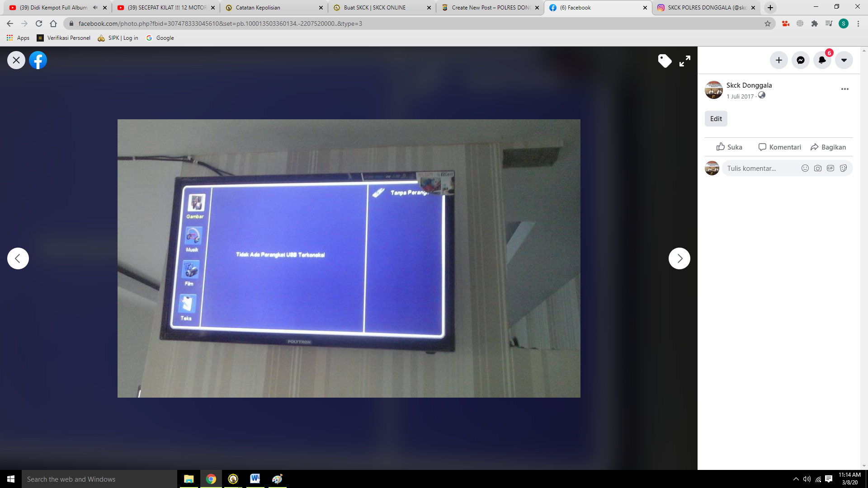
Task: Switch to Buat SKCK Online tab
Action: tap(374, 8)
